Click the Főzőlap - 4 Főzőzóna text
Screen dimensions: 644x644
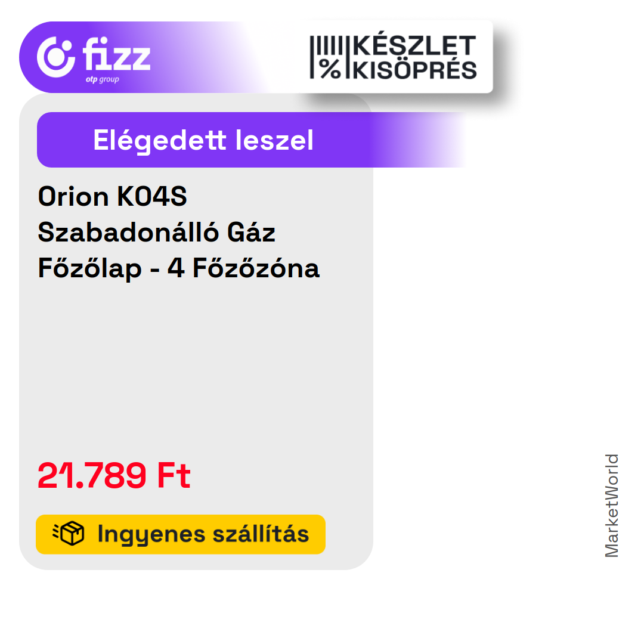(x=179, y=268)
